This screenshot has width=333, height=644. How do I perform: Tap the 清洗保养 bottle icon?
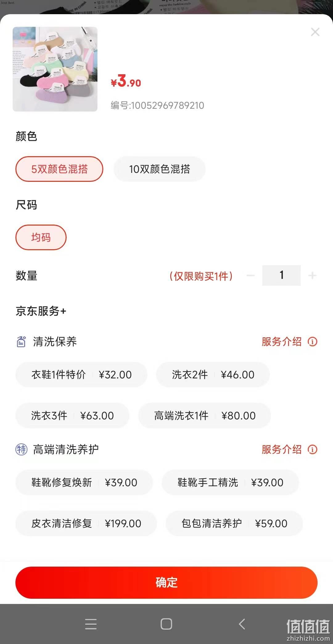(x=21, y=342)
